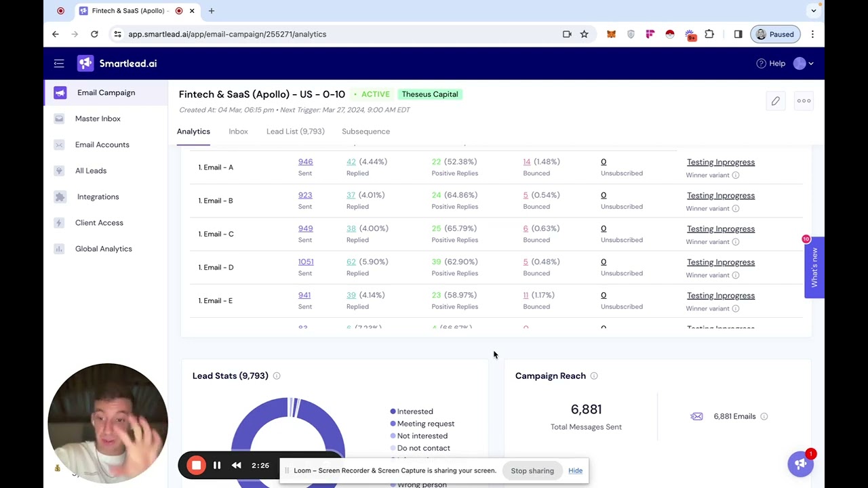Open Client Access page
The height and width of the screenshot is (488, 868).
click(x=99, y=222)
